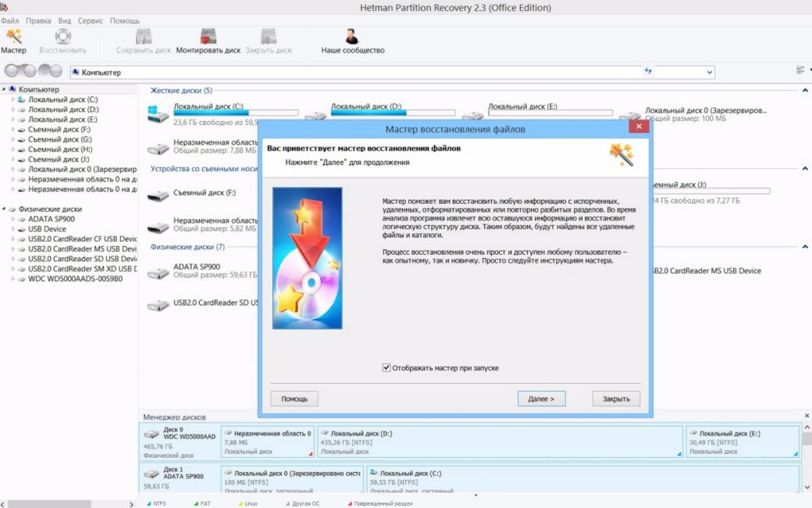
Task: Expand Локальный диск (C:) in tree
Action: point(13,99)
